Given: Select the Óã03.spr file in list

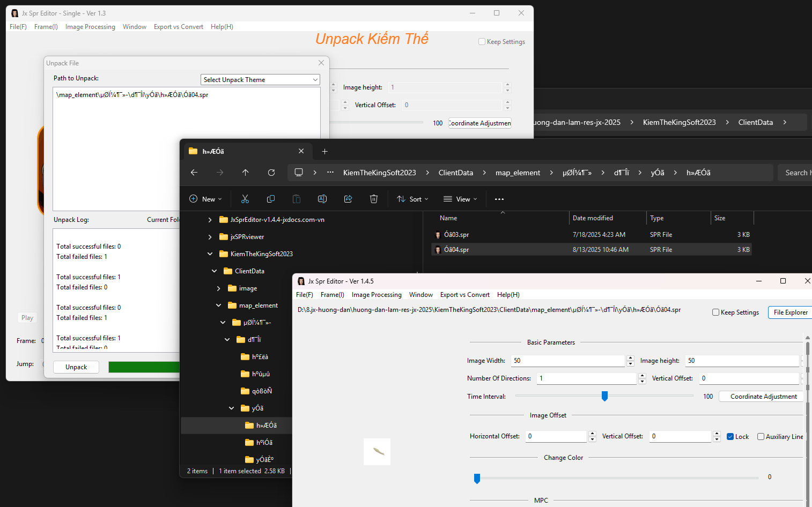Looking at the screenshot, I should 456,235.
